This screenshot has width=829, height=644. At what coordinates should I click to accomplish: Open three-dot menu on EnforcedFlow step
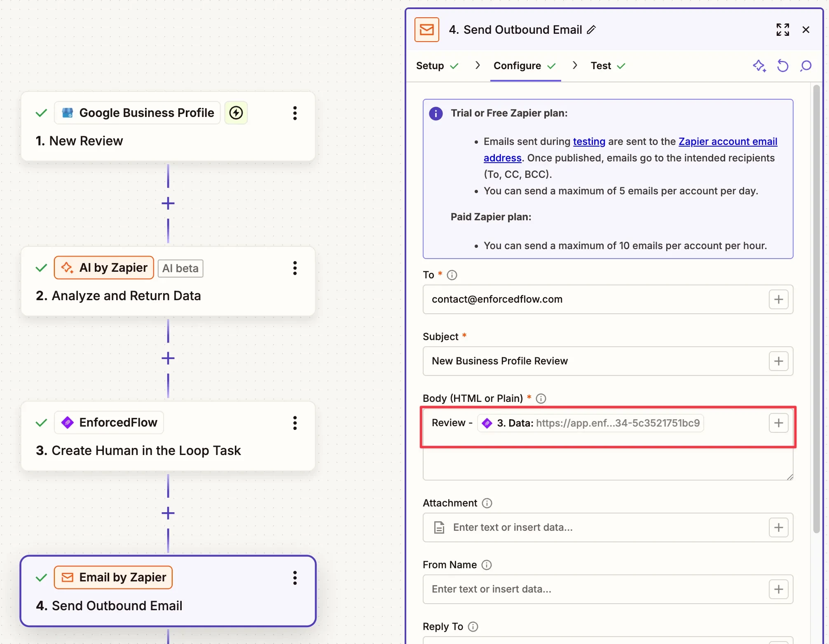tap(295, 423)
